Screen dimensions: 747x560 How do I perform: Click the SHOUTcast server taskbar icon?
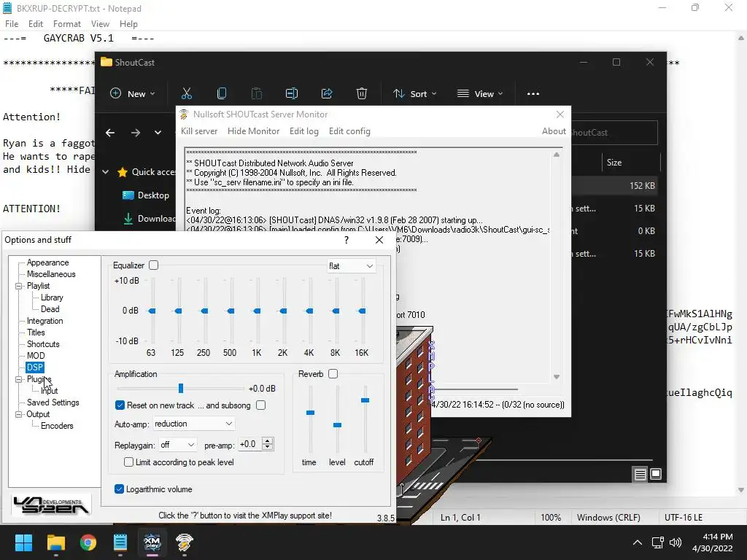pos(185,542)
